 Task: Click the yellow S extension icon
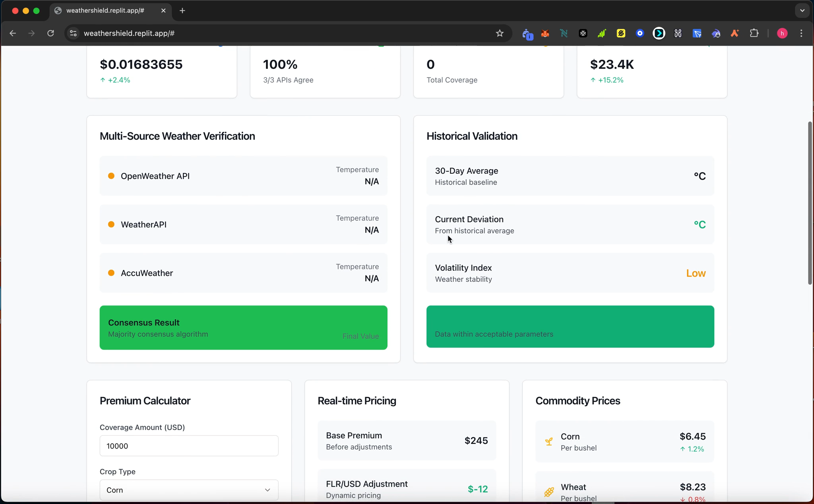pos(621,33)
